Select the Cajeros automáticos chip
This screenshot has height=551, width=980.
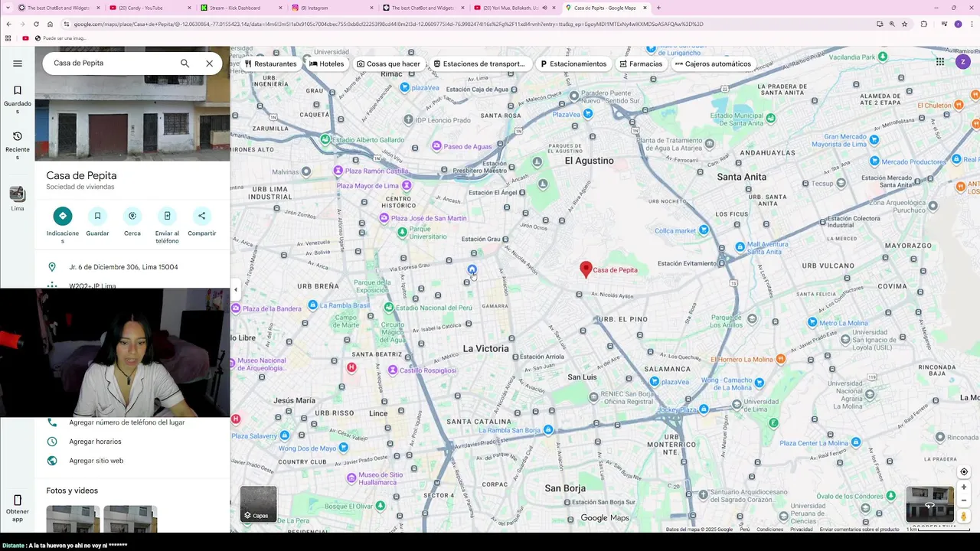[x=713, y=64]
